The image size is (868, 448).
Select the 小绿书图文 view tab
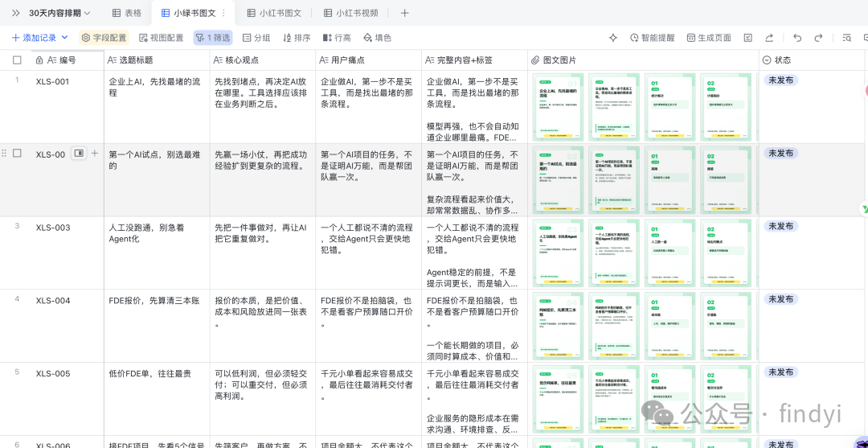tap(188, 13)
